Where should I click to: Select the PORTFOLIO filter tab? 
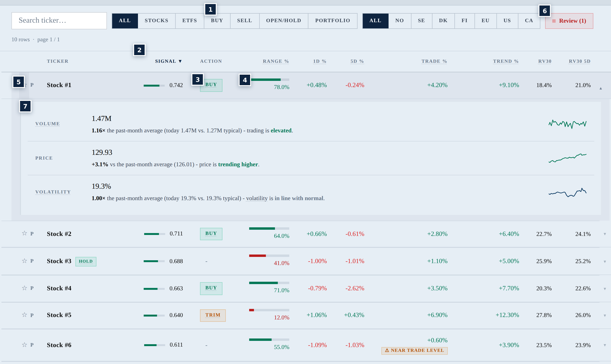pos(333,21)
